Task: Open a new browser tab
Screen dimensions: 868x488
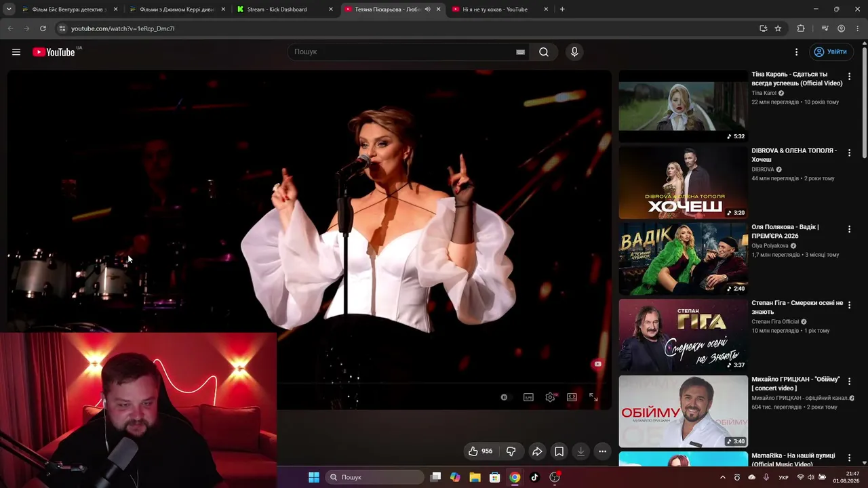Action: click(562, 9)
